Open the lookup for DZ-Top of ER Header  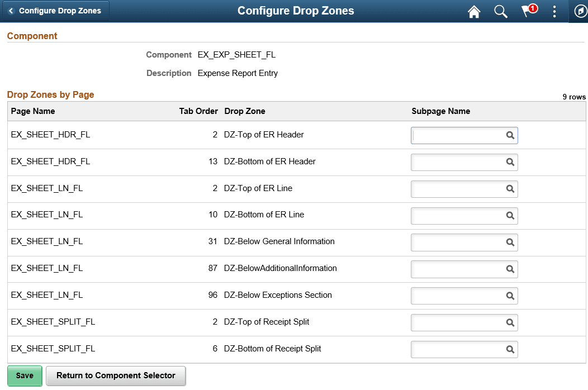click(x=510, y=135)
